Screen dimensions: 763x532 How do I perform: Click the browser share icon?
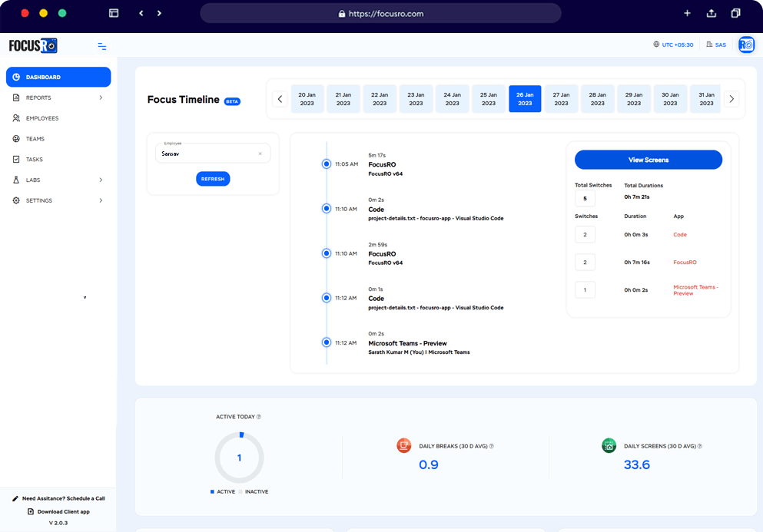[712, 13]
